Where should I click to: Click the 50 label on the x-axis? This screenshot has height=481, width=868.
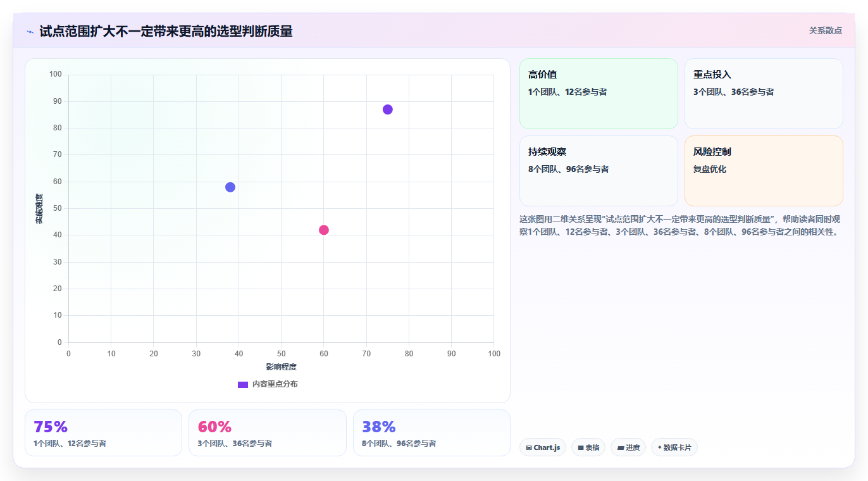coord(281,354)
